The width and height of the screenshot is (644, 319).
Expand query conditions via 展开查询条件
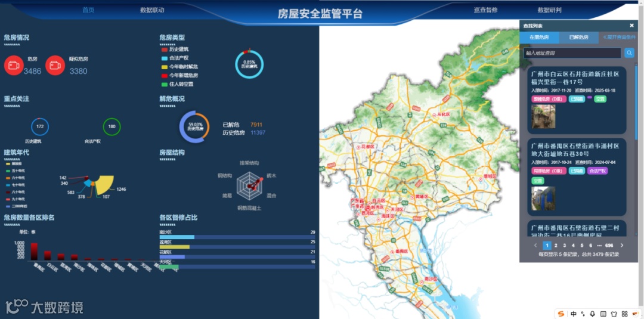tap(618, 37)
